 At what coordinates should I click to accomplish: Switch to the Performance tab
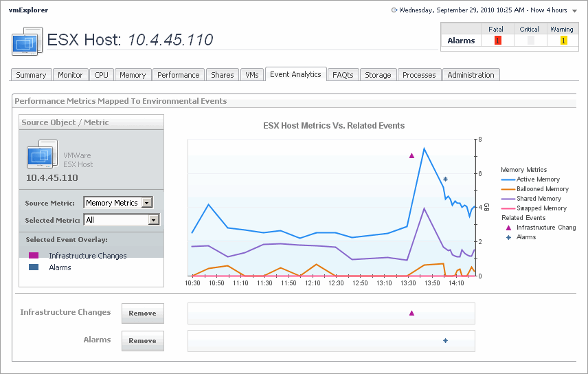tap(178, 75)
